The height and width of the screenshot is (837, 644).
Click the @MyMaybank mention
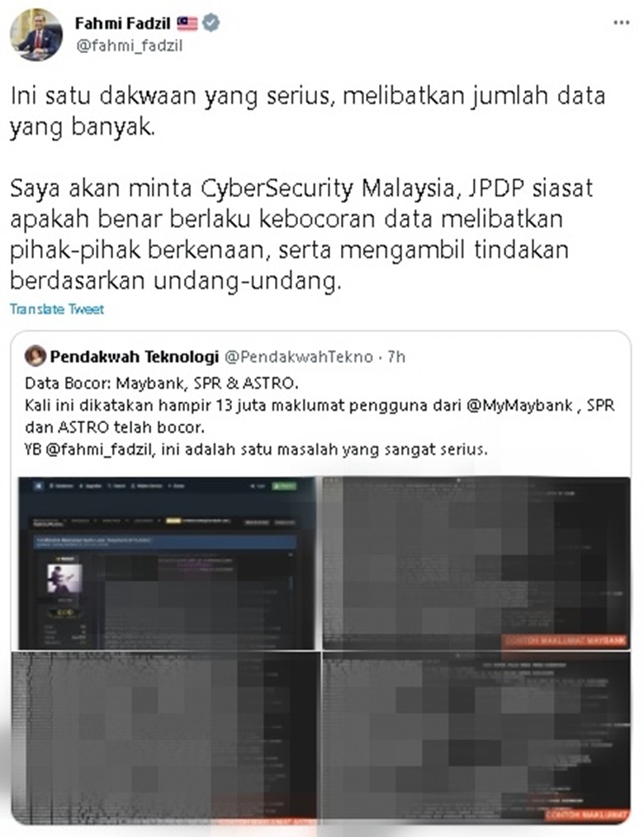coord(519,405)
